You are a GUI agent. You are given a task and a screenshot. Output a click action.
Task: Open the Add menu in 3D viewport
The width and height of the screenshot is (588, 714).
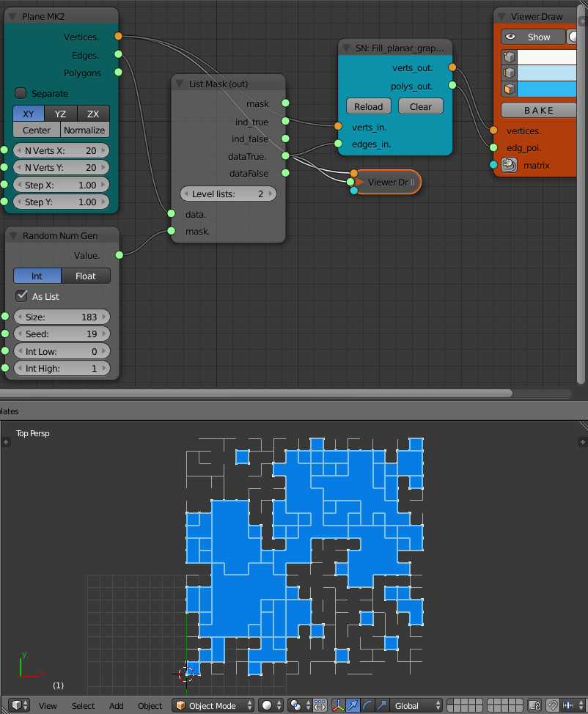point(116,705)
